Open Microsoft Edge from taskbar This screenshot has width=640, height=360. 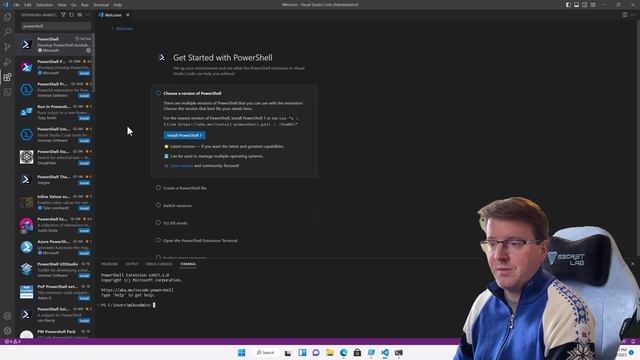344,353
